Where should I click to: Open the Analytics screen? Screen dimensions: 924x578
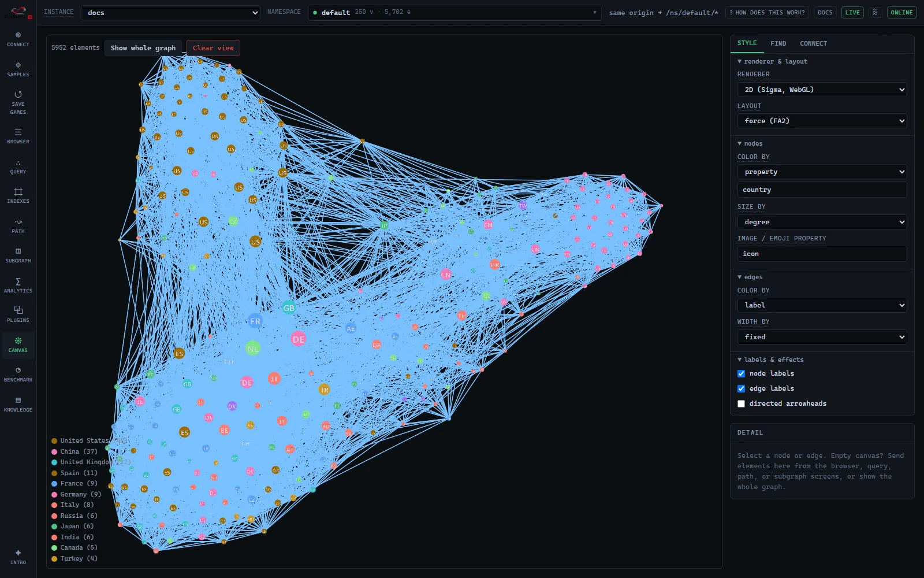(x=18, y=286)
